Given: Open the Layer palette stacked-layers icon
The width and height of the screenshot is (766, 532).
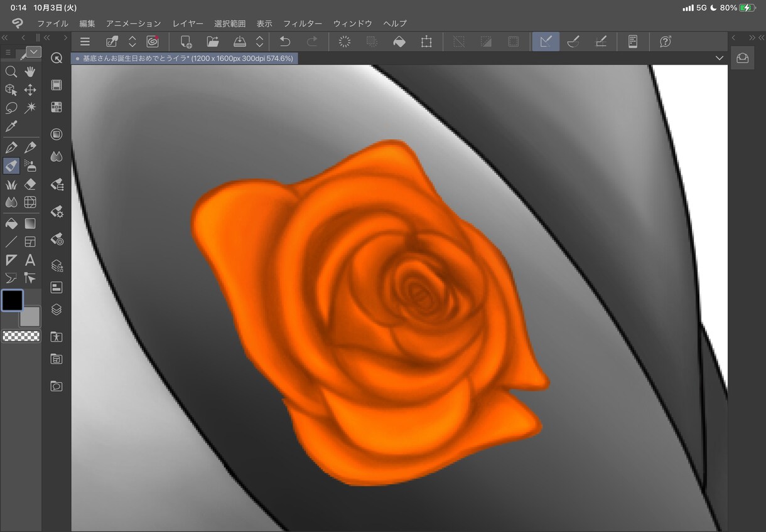Looking at the screenshot, I should pos(57,309).
